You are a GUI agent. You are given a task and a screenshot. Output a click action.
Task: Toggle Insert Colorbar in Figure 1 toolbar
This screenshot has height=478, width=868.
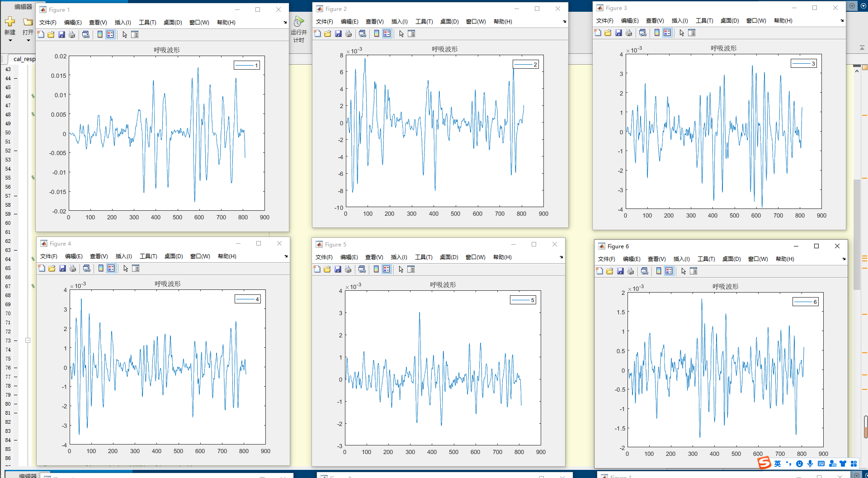click(100, 34)
